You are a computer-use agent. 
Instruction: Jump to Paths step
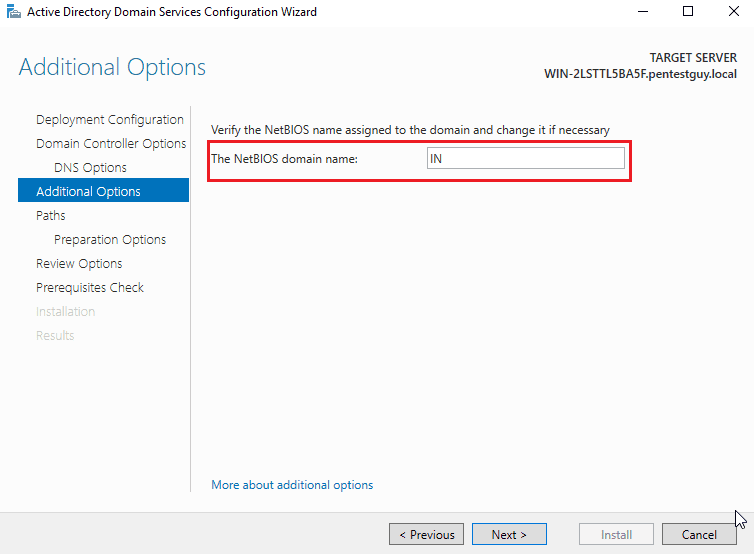tap(50, 215)
